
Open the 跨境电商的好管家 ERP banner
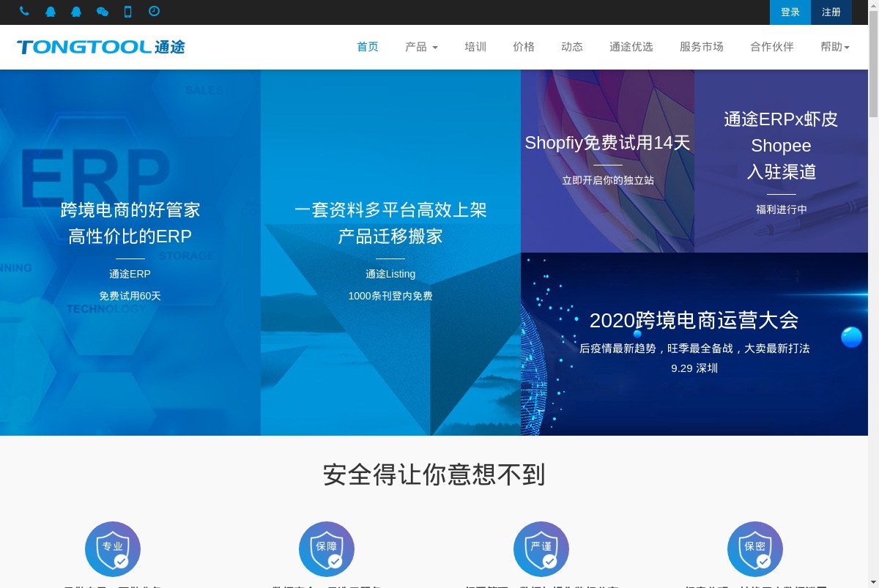130,253
